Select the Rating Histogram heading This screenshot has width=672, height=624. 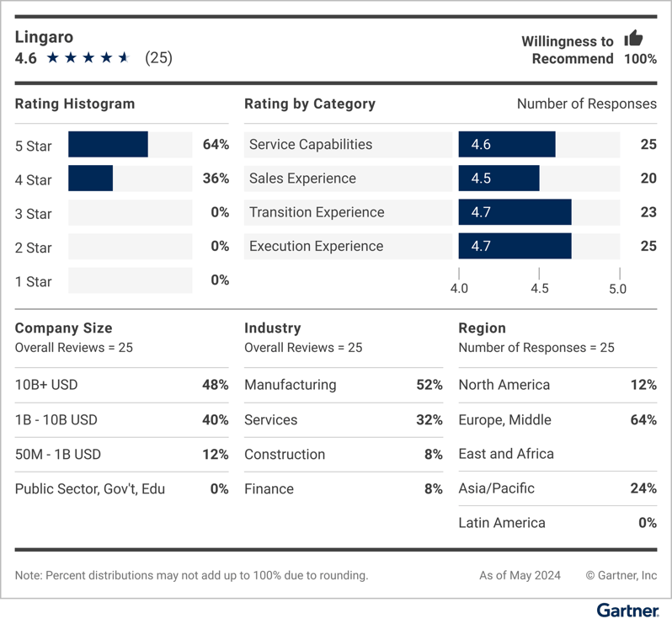pos(75,104)
